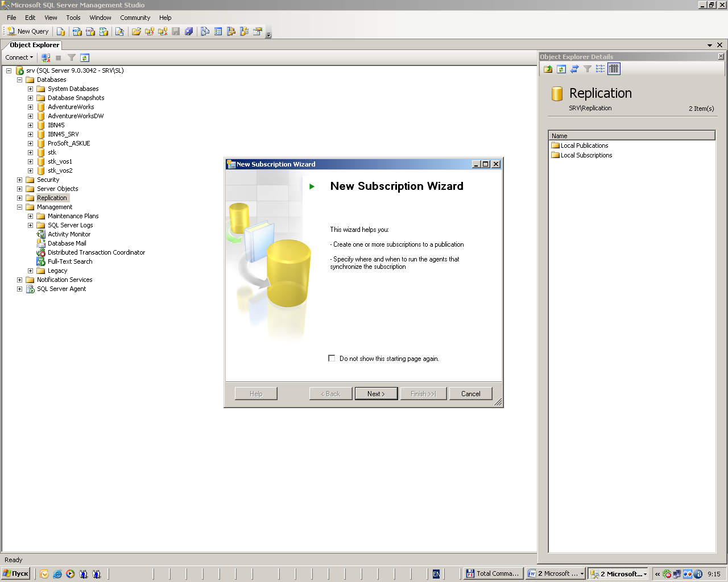
Task: Click the Registered Servers toolbar icon
Action: (205, 31)
